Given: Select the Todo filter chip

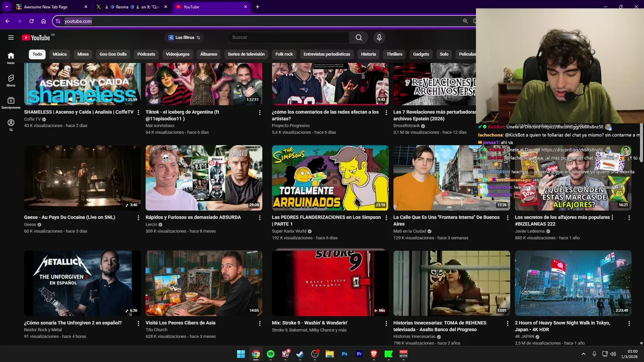Looking at the screenshot, I should (37, 54).
